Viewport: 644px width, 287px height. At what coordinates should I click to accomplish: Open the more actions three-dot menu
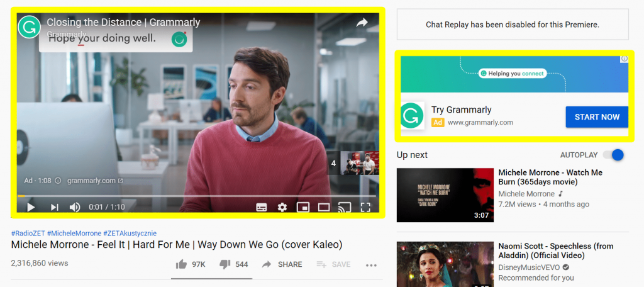click(x=371, y=265)
